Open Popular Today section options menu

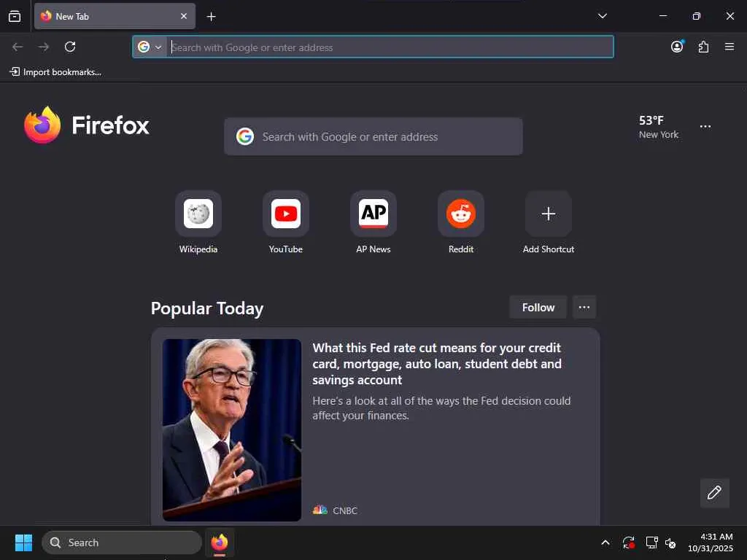click(584, 307)
